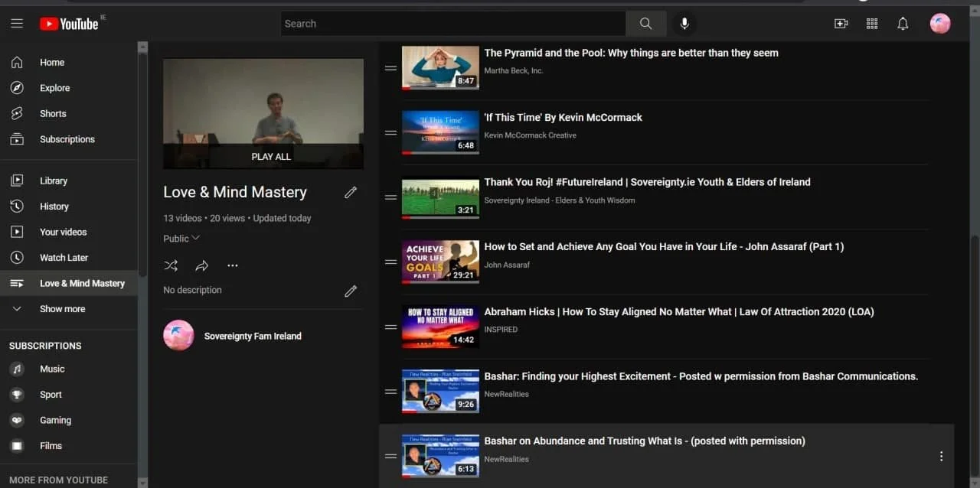Open Subscriptions in sidebar
The width and height of the screenshot is (980, 488).
[x=69, y=139]
